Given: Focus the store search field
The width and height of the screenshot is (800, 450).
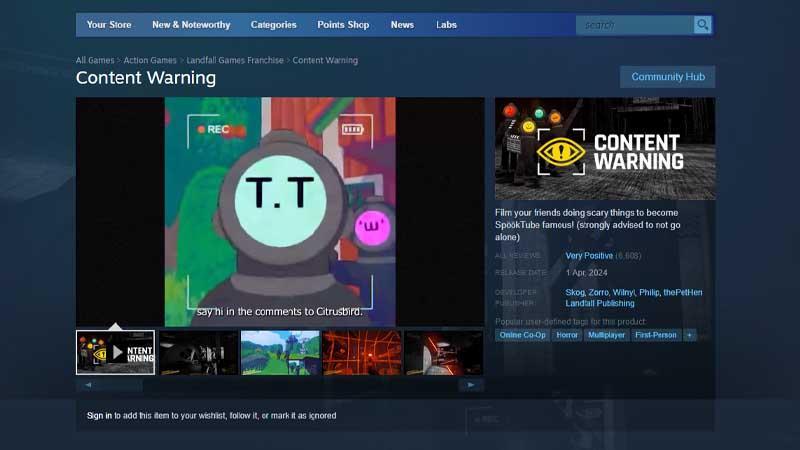Looking at the screenshot, I should point(635,24).
